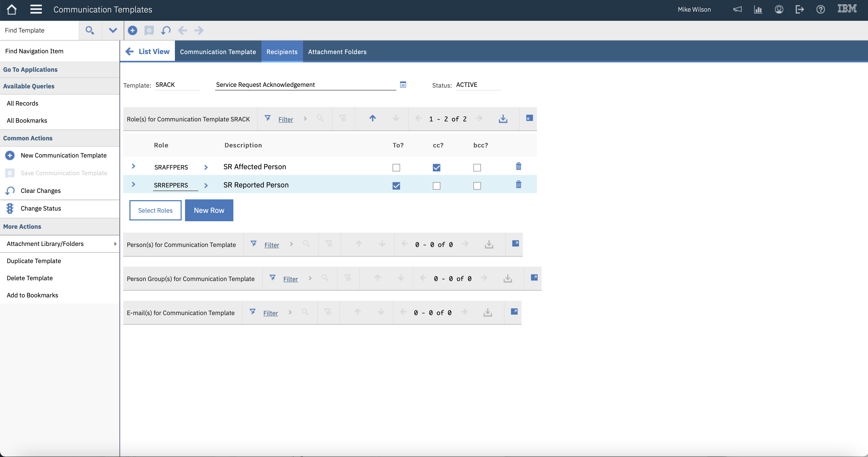Open the reports chart icon

758,9
